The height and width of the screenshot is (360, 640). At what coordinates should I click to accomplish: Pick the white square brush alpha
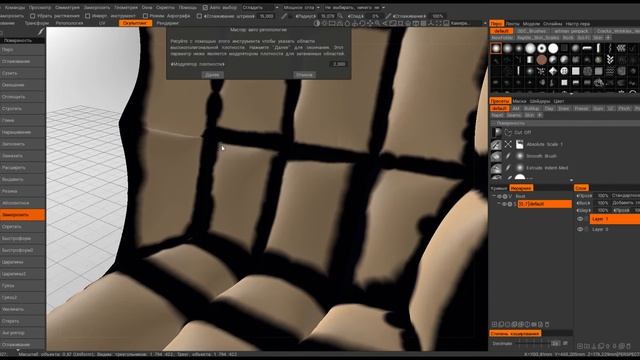(576, 71)
